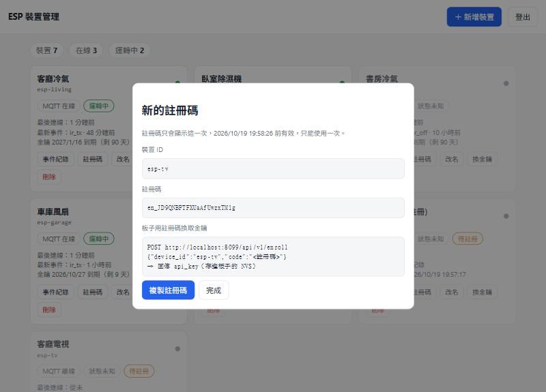Image resolution: width=546 pixels, height=392 pixels.
Task: Click the MQTT 在線 badge on 車庫風扇
Action: (59, 239)
